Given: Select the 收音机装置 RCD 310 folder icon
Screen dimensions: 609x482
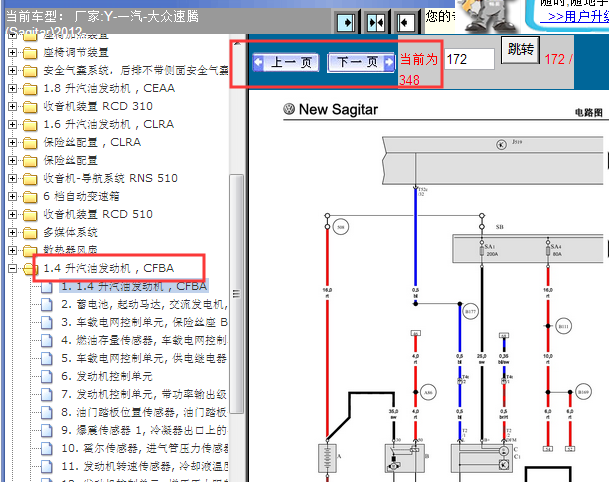Looking at the screenshot, I should click(30, 107).
